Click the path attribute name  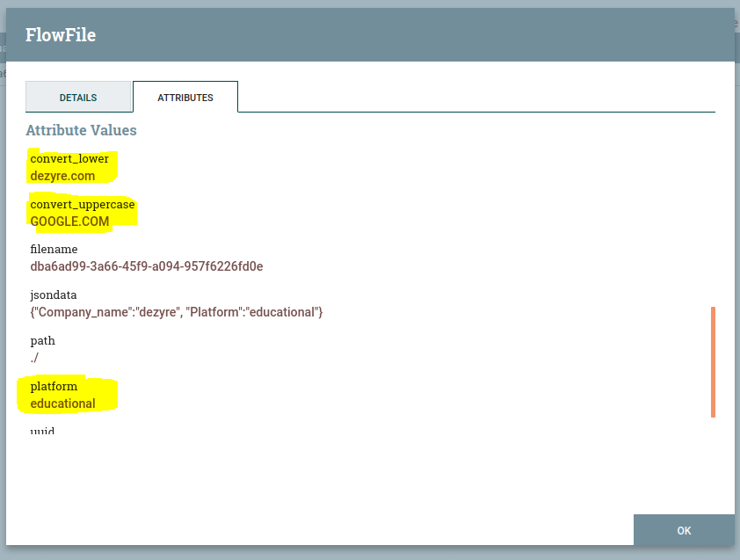pyautogui.click(x=42, y=341)
